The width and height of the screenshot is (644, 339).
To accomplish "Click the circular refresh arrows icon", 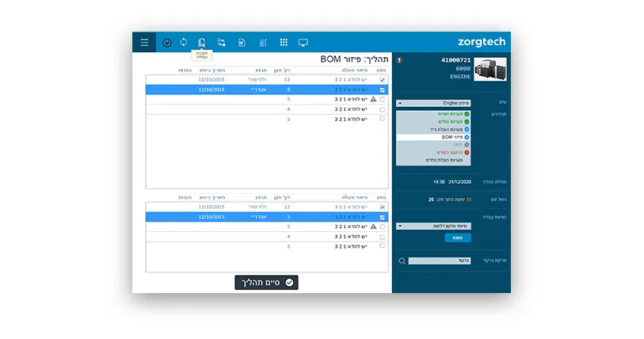I will 184,42.
